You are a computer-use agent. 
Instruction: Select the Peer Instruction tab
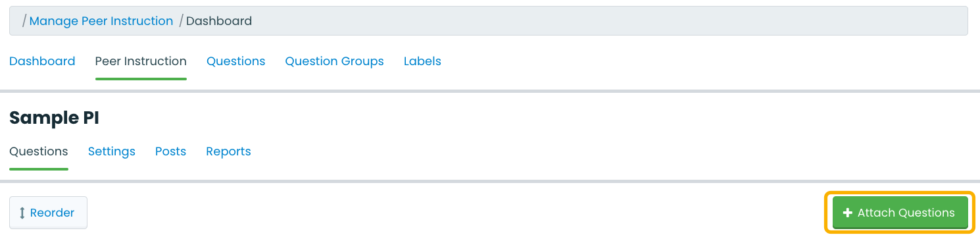tap(141, 61)
